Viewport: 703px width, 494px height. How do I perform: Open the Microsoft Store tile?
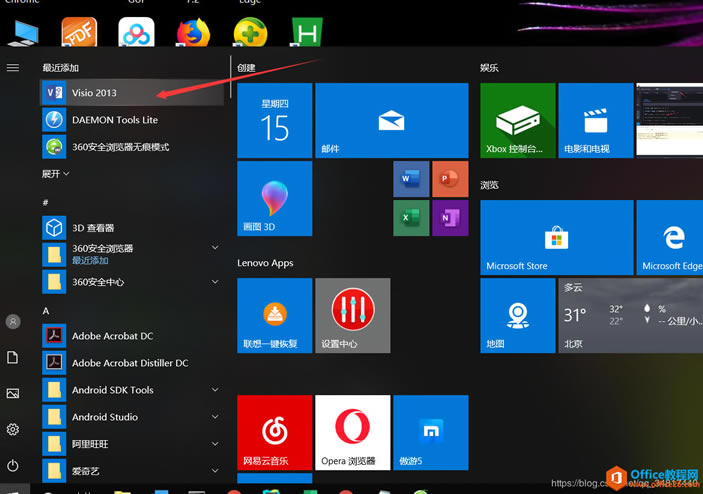coord(556,237)
